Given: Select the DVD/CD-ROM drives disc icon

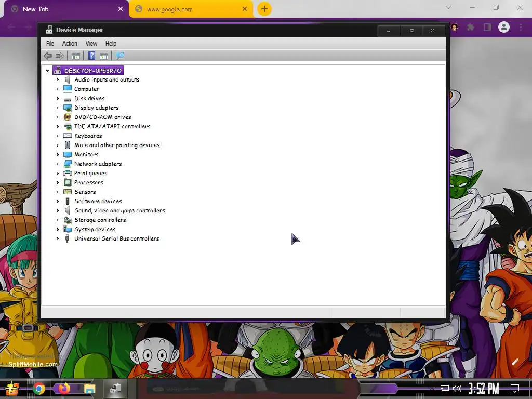Looking at the screenshot, I should (68, 117).
